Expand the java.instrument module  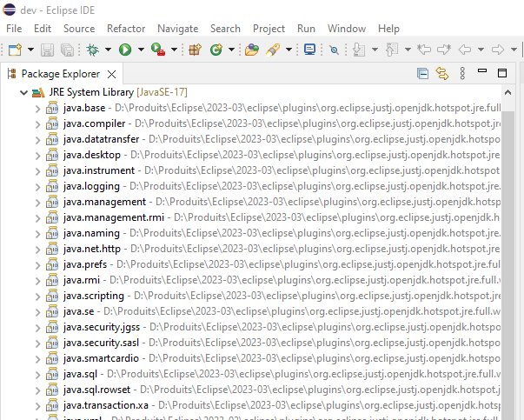click(37, 171)
